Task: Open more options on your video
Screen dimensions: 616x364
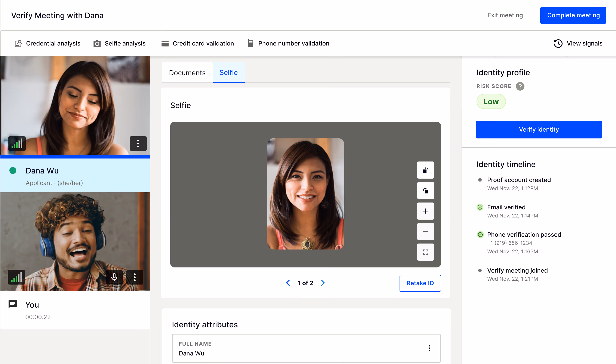Action: tap(135, 277)
